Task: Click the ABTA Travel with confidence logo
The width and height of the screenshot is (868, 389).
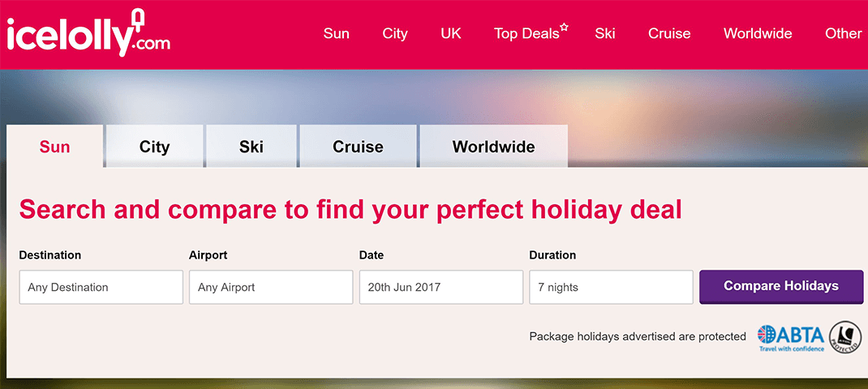Action: (790, 337)
